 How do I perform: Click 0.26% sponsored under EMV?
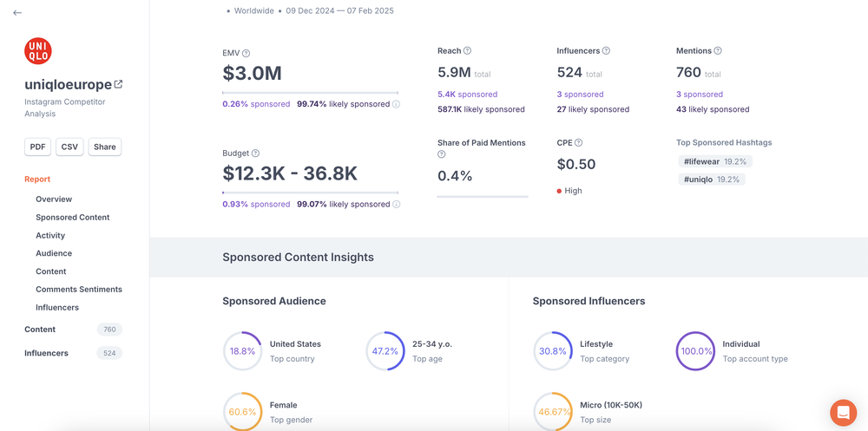pyautogui.click(x=256, y=104)
